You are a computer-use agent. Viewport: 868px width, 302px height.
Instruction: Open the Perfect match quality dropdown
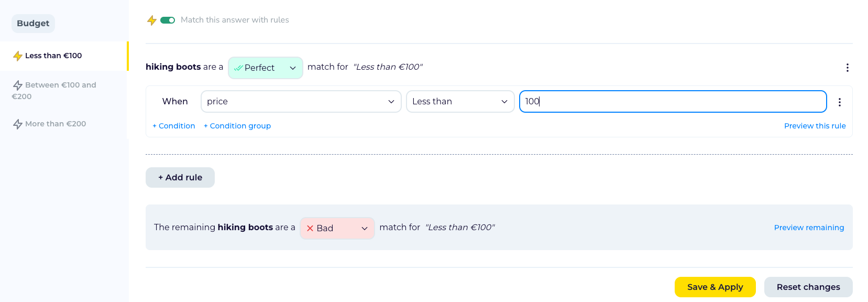266,68
